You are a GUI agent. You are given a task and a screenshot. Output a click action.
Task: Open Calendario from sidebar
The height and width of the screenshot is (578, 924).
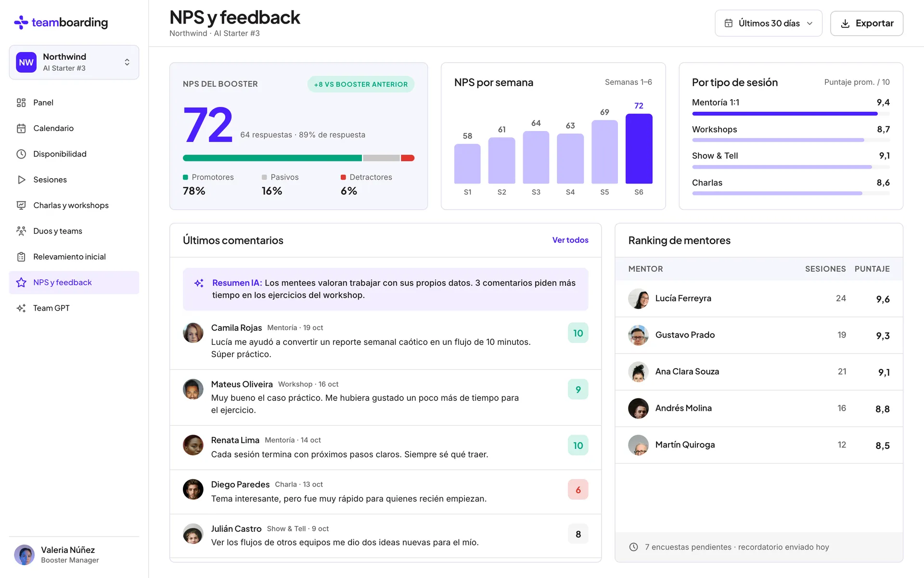74,128
